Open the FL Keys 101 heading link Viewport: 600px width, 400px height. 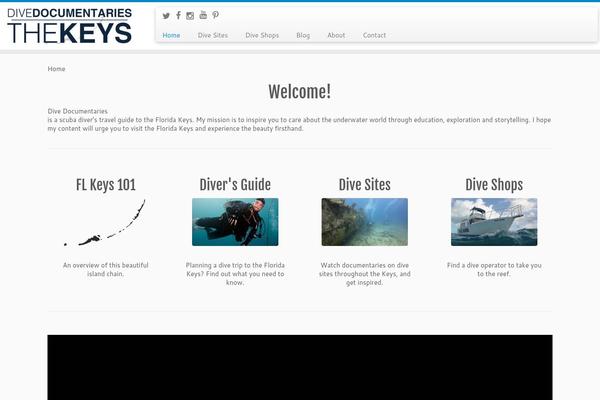(106, 185)
